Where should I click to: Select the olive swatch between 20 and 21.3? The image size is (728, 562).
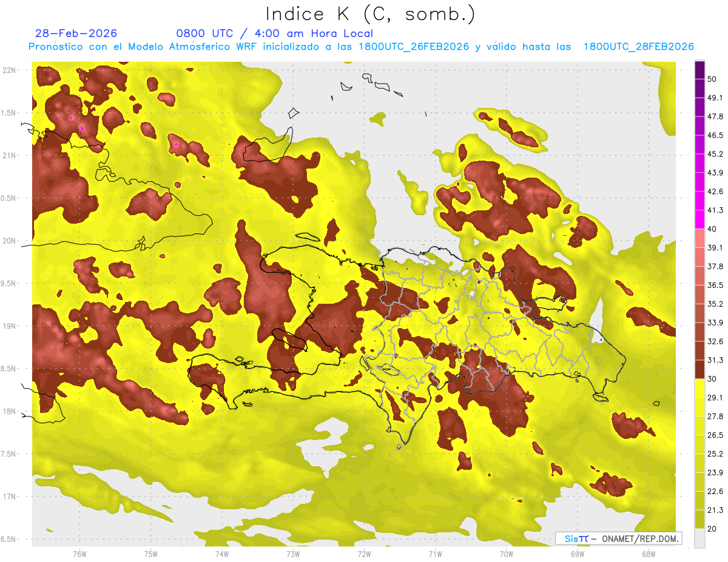click(699, 519)
